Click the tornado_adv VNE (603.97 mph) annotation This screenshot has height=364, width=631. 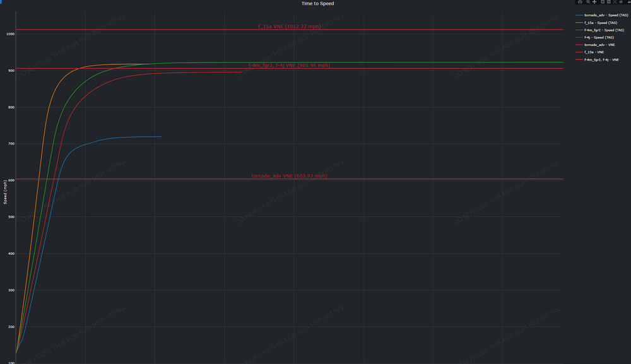pos(289,176)
